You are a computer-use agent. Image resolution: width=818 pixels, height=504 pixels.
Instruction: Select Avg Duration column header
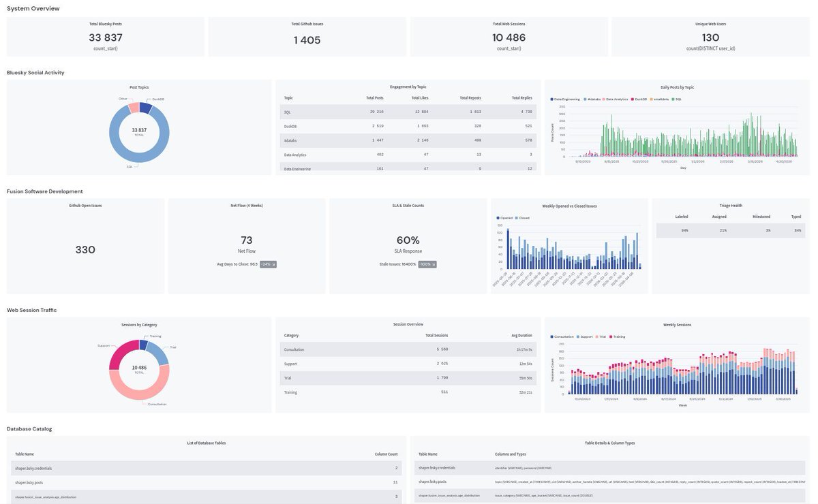pyautogui.click(x=522, y=336)
